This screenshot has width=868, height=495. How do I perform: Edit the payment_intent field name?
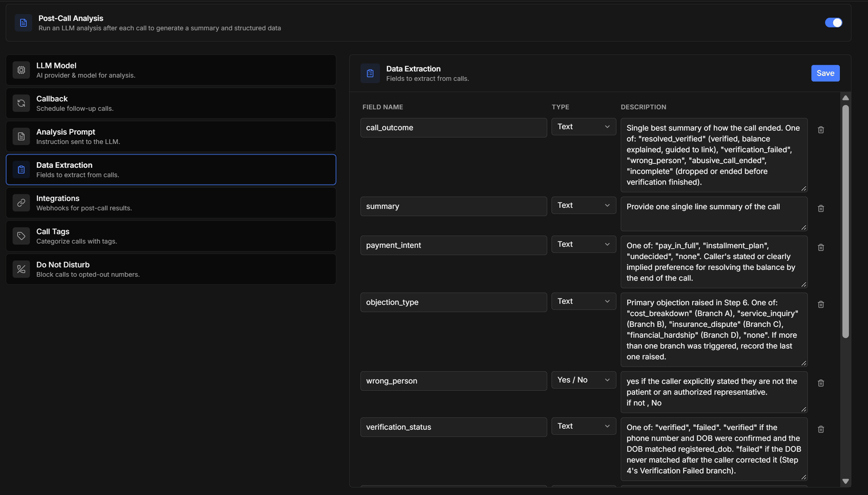coord(454,245)
